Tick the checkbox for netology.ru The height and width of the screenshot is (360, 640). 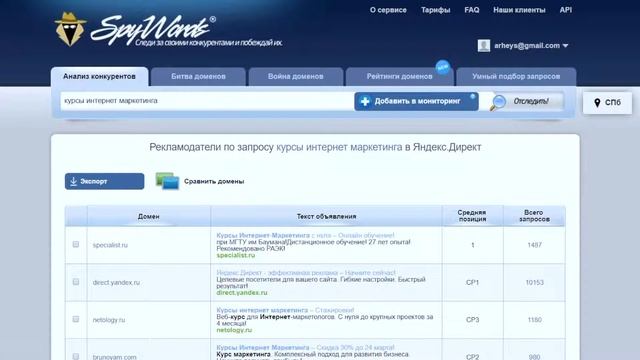tap(76, 319)
